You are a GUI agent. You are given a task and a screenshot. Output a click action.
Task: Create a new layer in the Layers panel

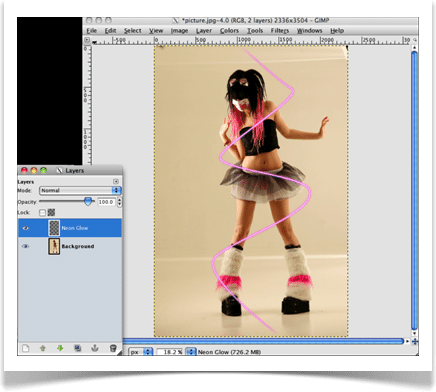click(x=26, y=348)
